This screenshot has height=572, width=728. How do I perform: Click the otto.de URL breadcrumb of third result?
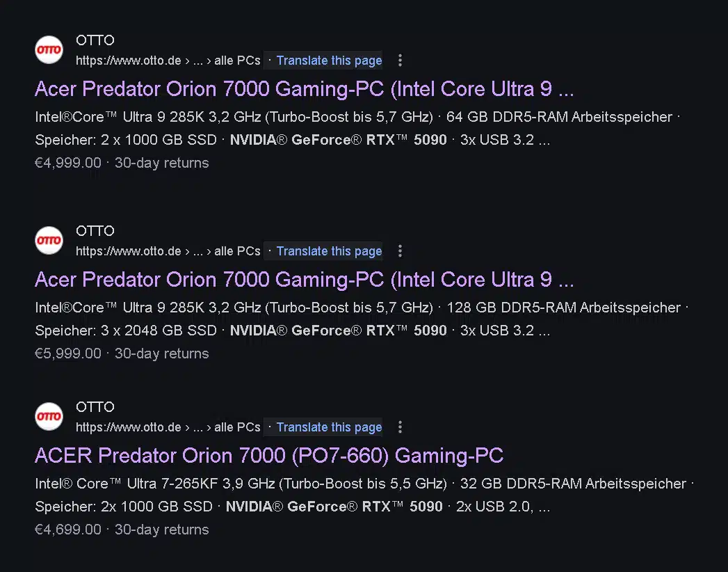tap(168, 427)
